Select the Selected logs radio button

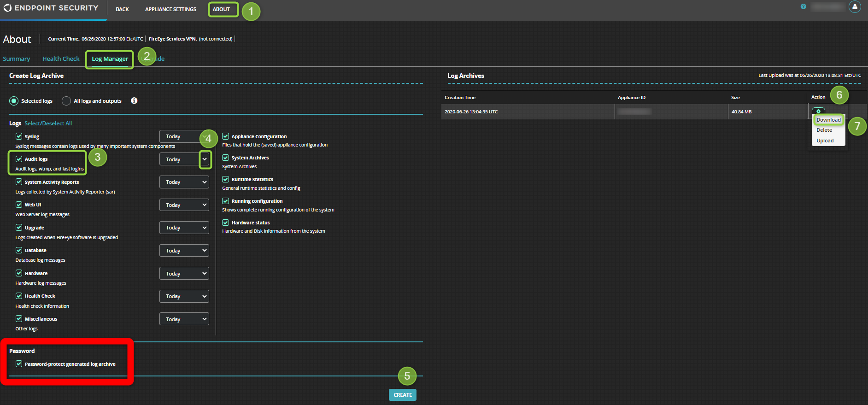[x=14, y=101]
